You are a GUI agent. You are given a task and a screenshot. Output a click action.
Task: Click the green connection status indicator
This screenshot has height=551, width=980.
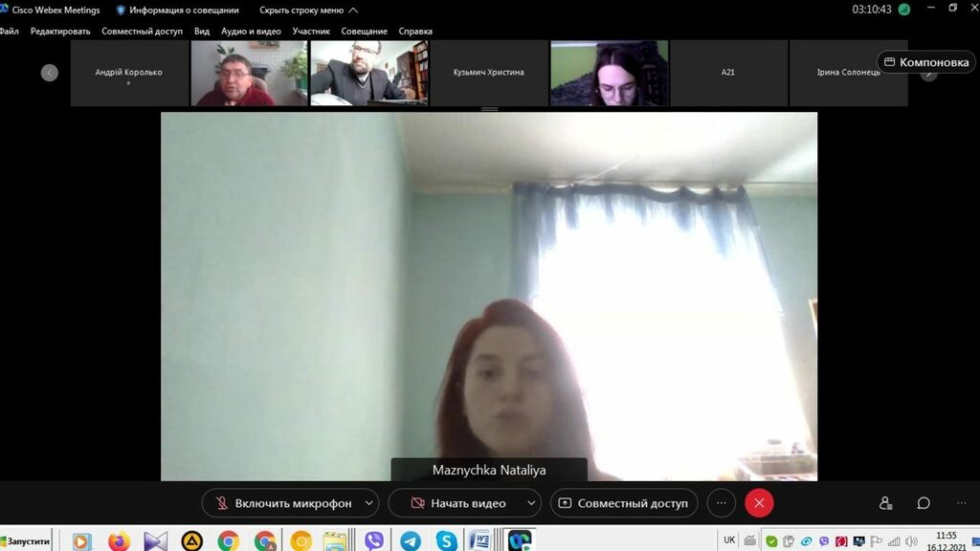903,10
